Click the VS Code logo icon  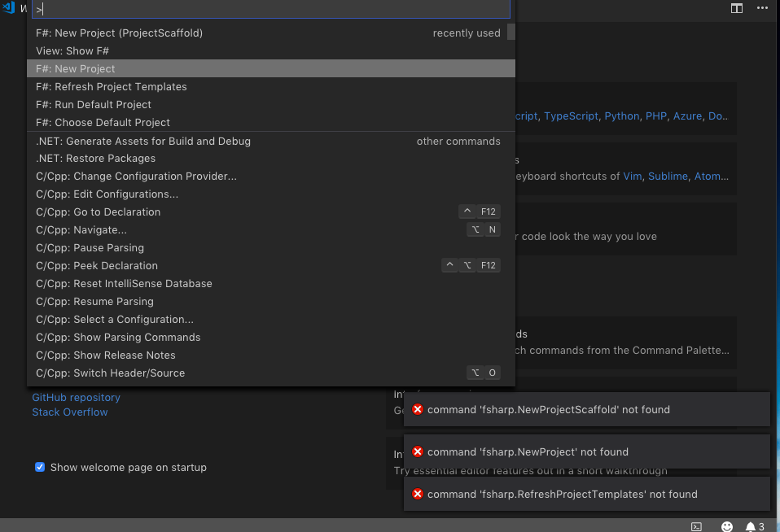[8, 8]
